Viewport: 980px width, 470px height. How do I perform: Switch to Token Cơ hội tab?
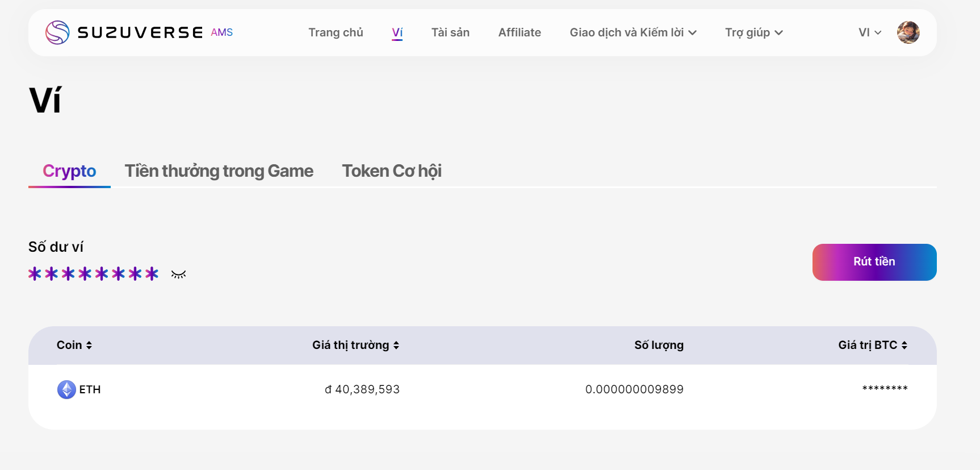pos(392,171)
